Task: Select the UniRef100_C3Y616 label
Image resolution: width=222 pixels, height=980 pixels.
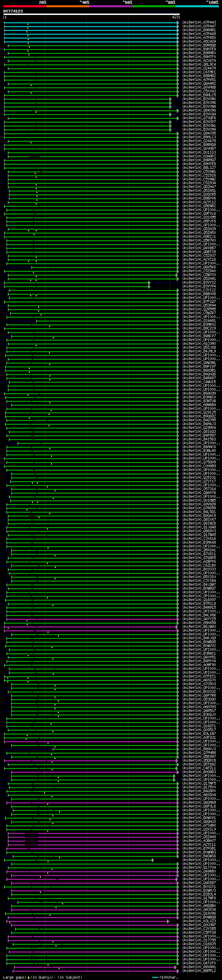Action: click(x=199, y=538)
